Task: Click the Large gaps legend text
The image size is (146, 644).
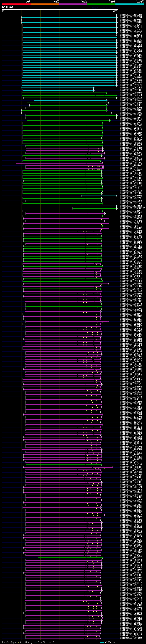Action: click(x=28, y=642)
